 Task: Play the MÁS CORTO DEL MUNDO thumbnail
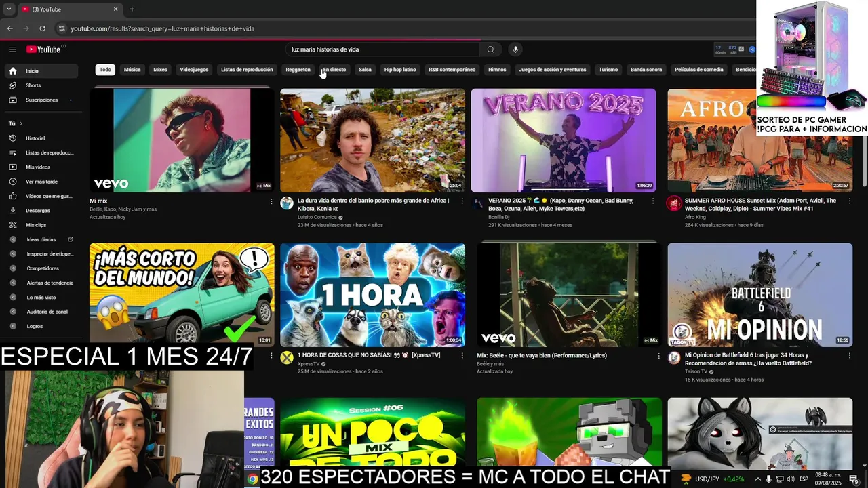point(182,295)
